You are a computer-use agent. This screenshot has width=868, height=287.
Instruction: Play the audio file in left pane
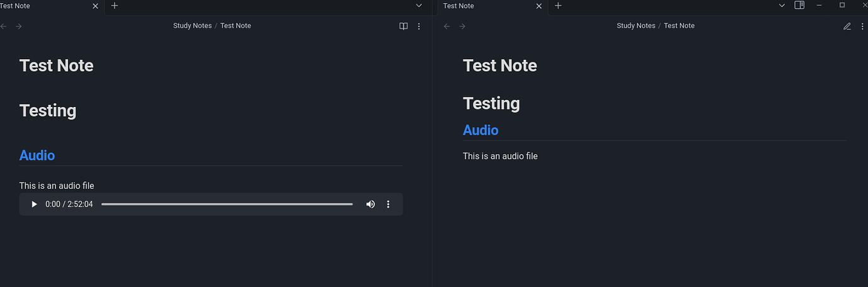coord(35,205)
